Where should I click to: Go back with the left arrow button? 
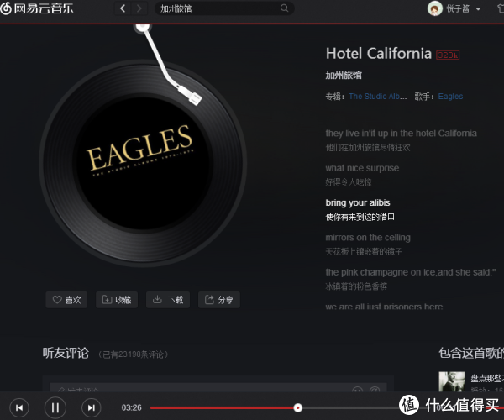[x=123, y=8]
